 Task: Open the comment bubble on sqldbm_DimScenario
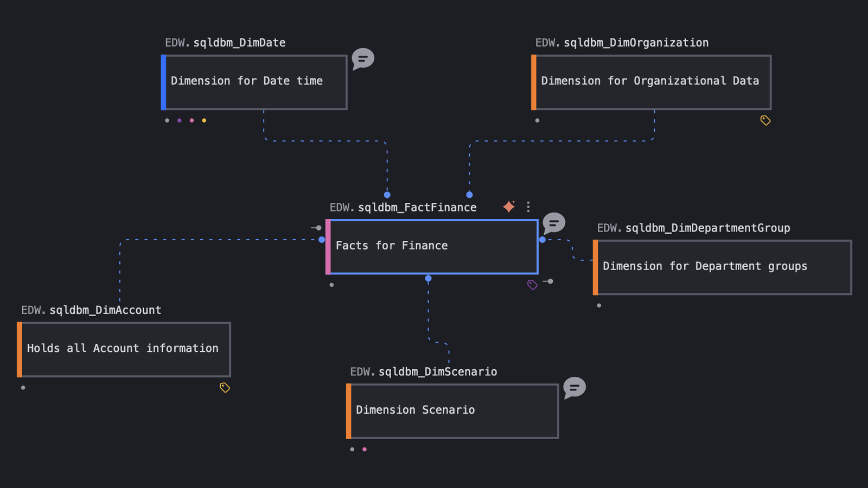575,388
